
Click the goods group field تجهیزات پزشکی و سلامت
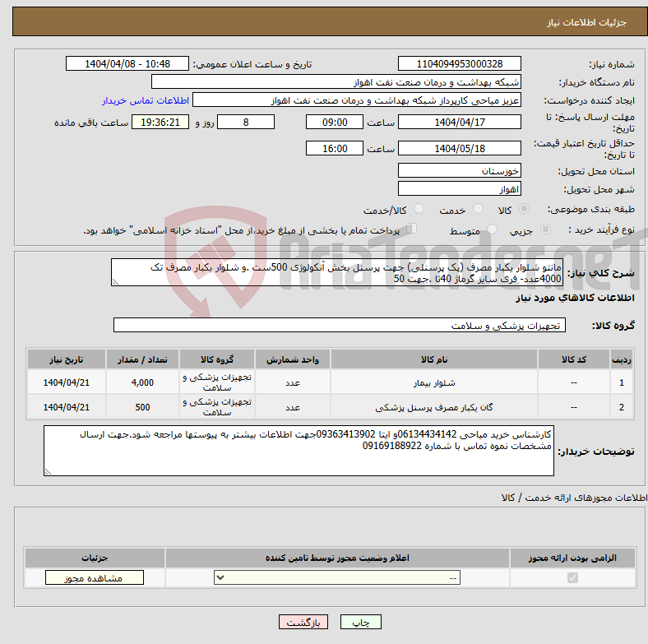(340, 326)
